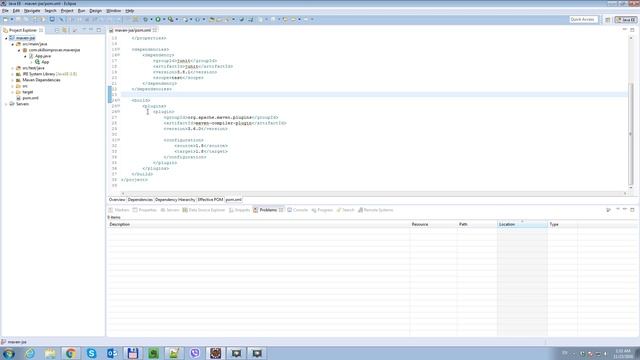640x360 pixels.
Task: Open the dropdown beside the Debug icon
Action: click(151, 19)
